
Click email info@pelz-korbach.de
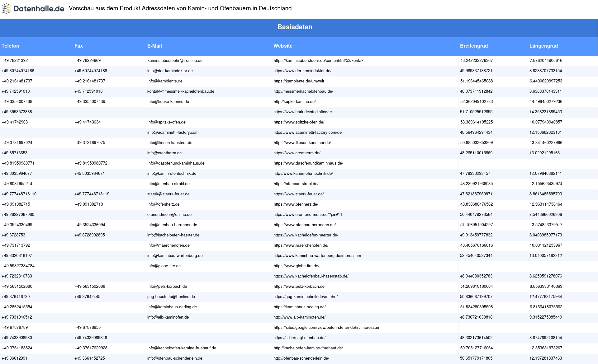(167, 287)
